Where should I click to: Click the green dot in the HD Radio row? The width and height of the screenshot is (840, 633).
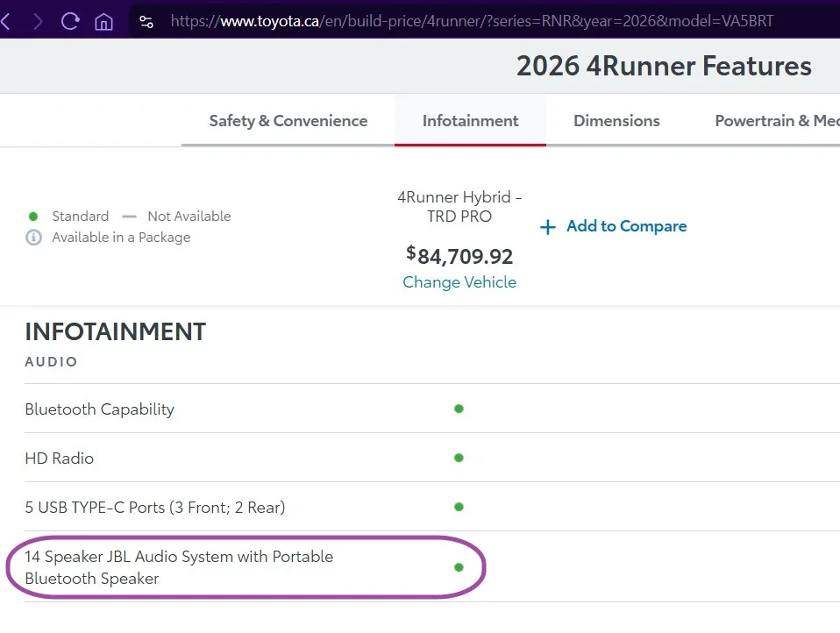[x=459, y=458]
